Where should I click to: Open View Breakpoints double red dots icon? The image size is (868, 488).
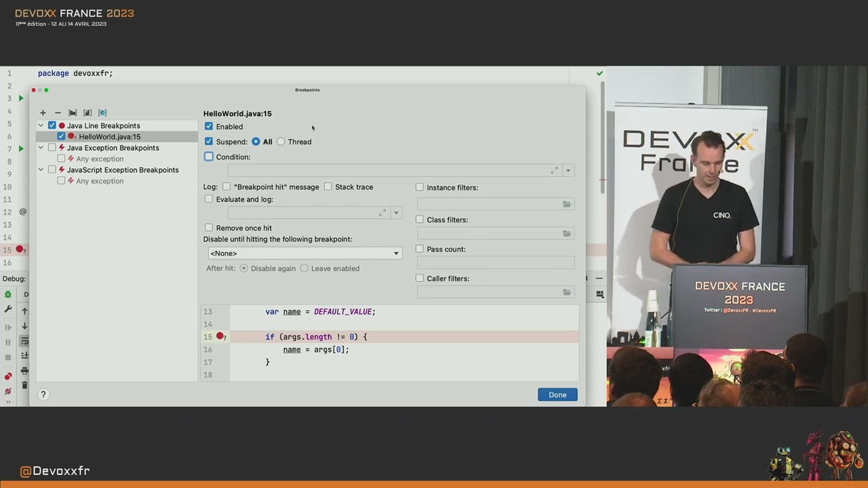coord(8,376)
